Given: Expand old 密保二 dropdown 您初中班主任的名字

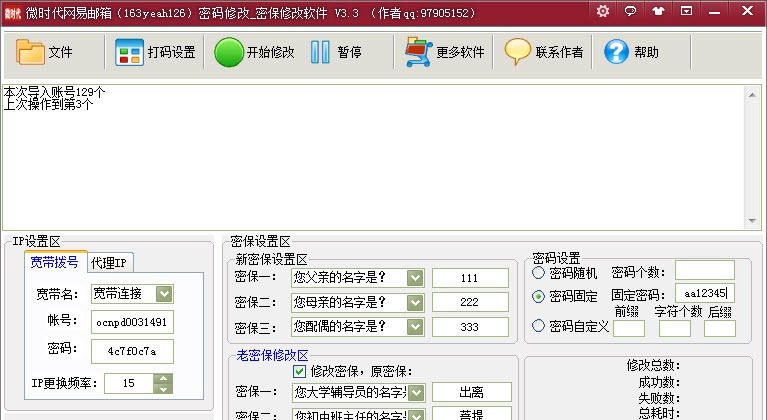Looking at the screenshot, I should pyautogui.click(x=416, y=415).
